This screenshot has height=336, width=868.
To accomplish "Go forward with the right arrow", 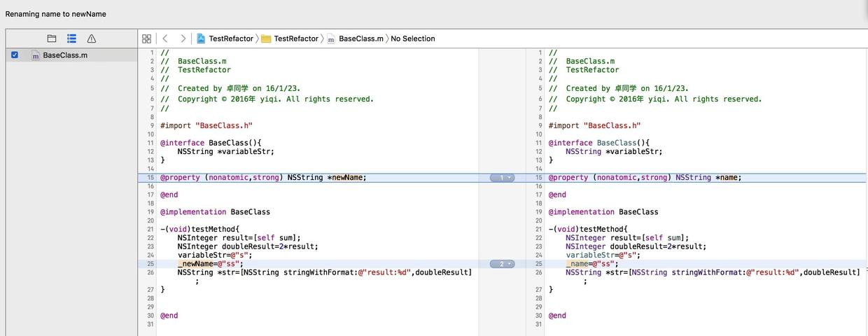I will [x=183, y=38].
